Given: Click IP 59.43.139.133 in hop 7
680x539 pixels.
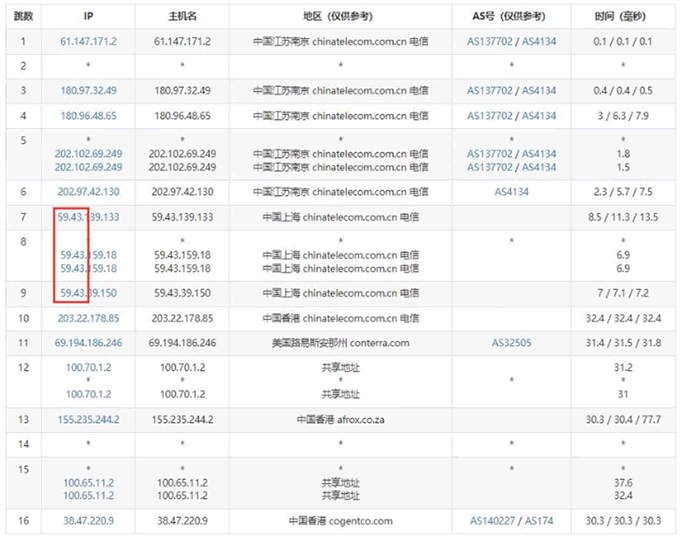Looking at the screenshot, I should [88, 216].
